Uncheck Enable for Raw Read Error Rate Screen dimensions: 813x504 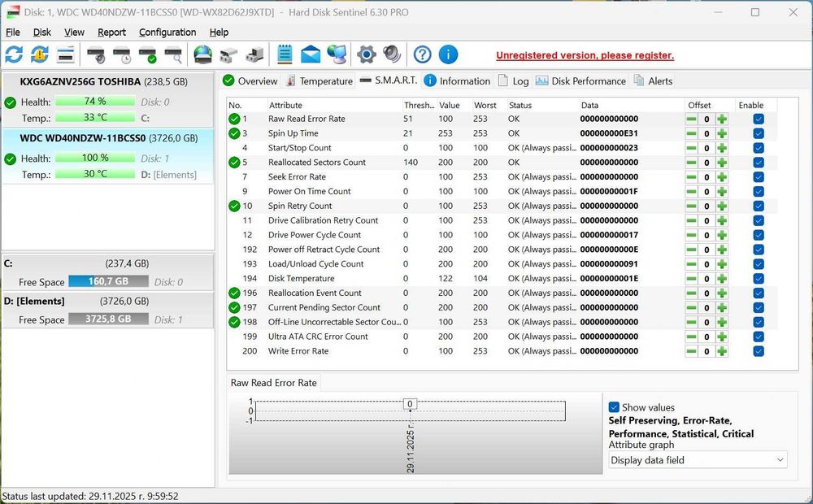point(759,119)
